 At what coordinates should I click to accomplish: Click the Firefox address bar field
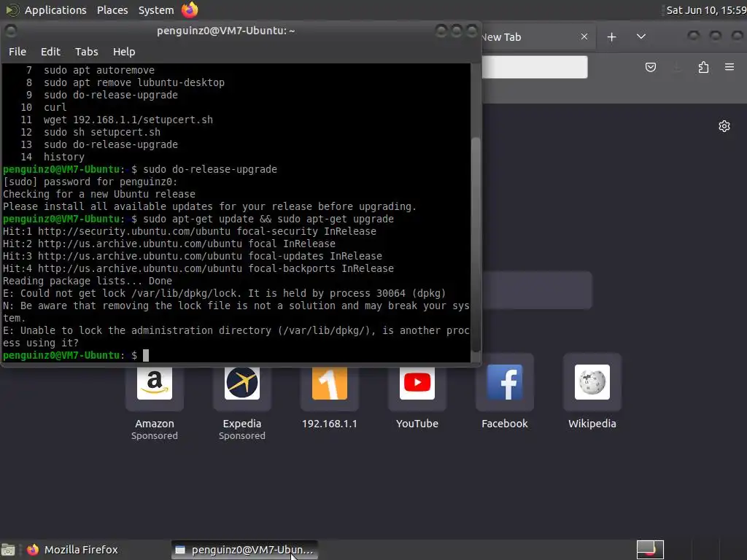tap(535, 67)
